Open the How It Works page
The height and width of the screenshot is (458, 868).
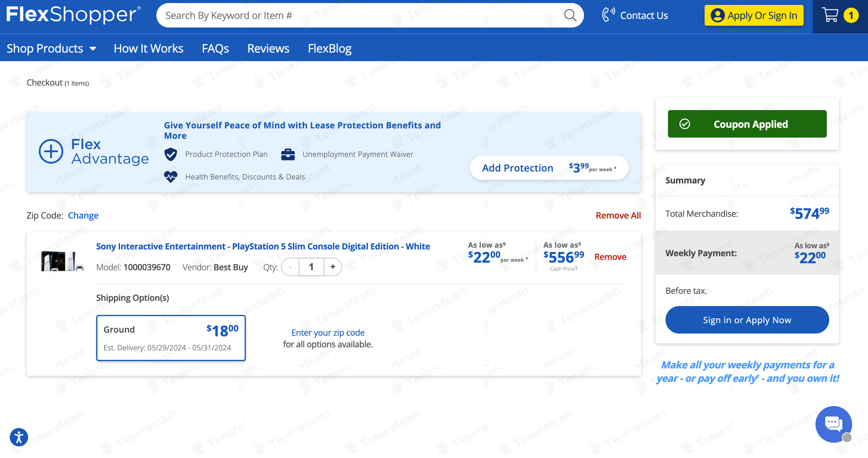click(148, 49)
